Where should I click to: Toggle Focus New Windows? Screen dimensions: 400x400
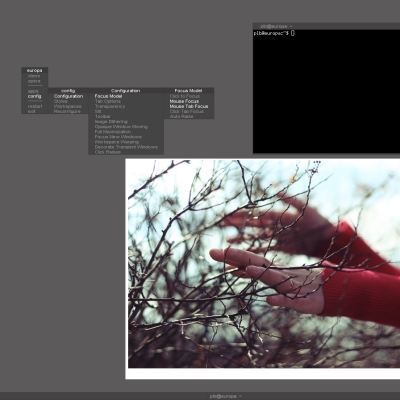(x=126, y=137)
